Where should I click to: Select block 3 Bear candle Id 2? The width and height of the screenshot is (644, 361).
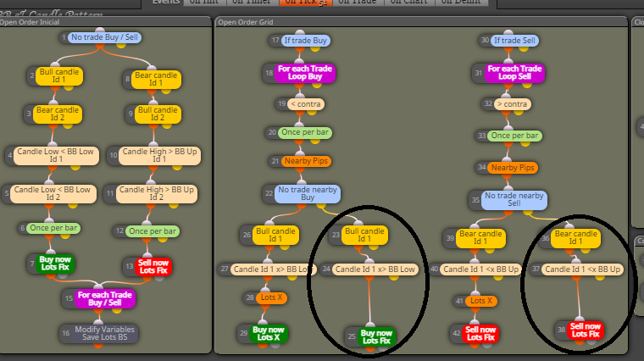[x=57, y=114]
